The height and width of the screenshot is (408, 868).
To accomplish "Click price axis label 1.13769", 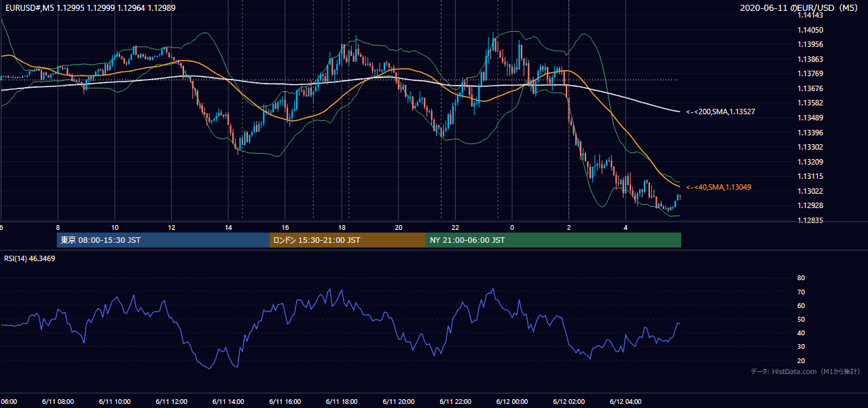I will (x=810, y=74).
